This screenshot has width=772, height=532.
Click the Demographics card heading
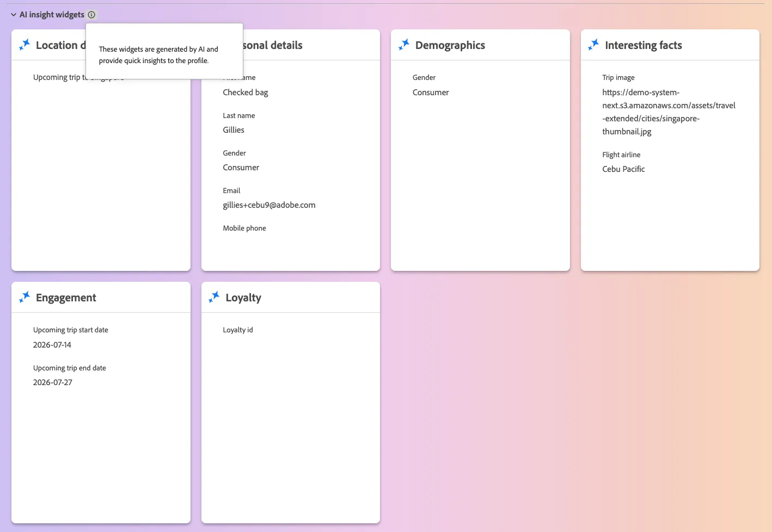[450, 45]
